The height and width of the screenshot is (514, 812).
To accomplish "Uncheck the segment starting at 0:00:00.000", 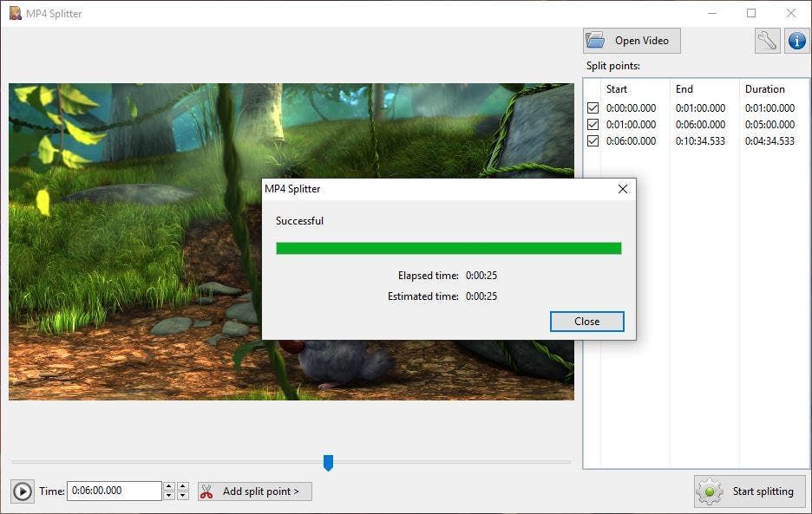I will point(593,108).
